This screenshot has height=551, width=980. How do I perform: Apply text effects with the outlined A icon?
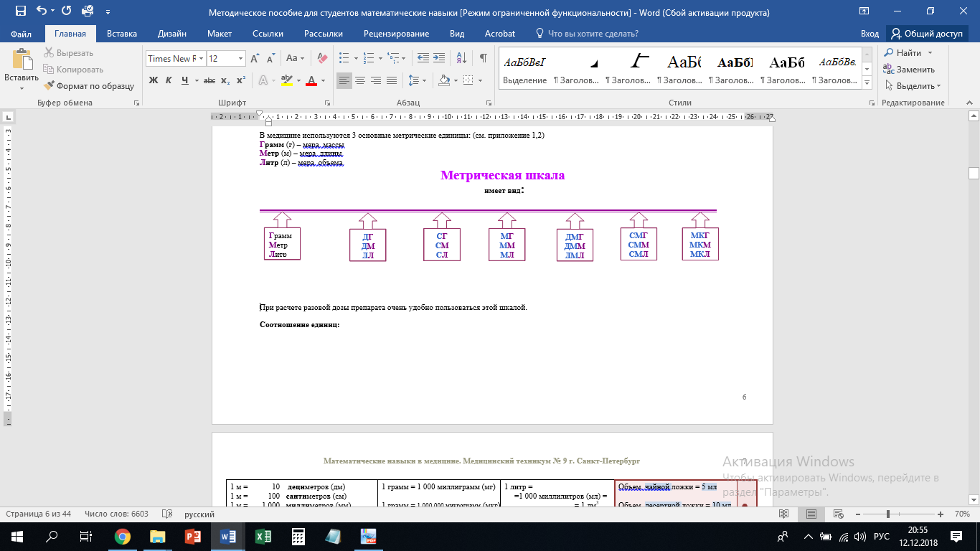pos(263,80)
